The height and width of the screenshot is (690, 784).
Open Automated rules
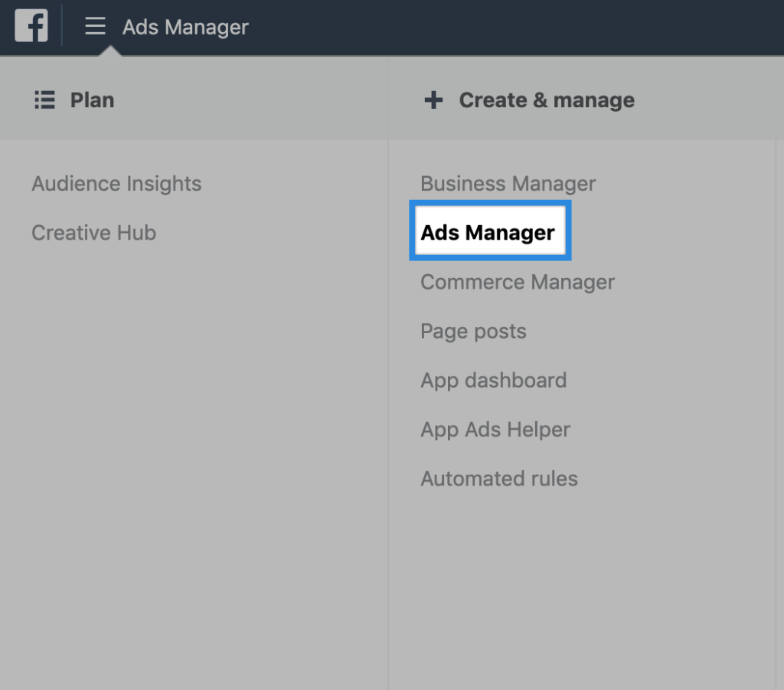[498, 479]
